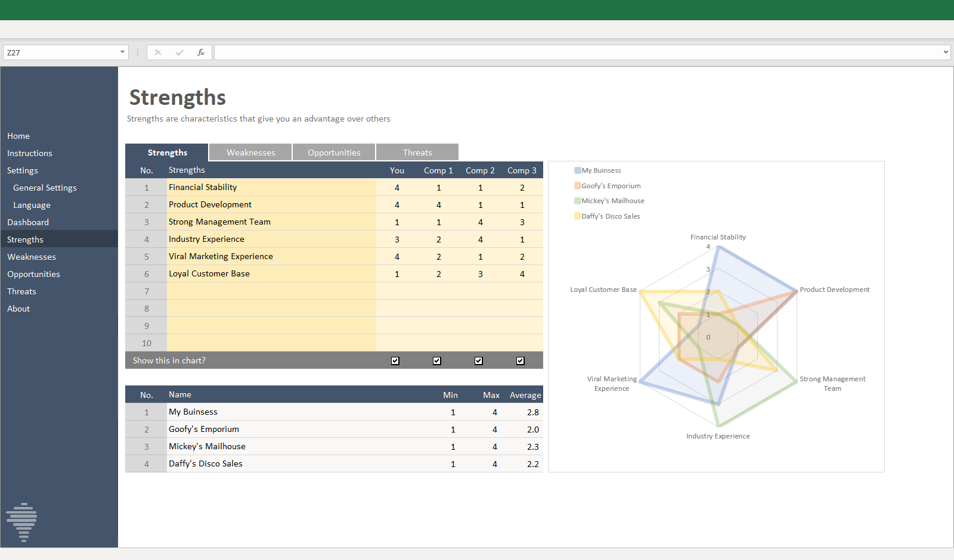Toggle the Comp 1 show-in-chart checkbox
This screenshot has width=954, height=560.
pos(437,360)
